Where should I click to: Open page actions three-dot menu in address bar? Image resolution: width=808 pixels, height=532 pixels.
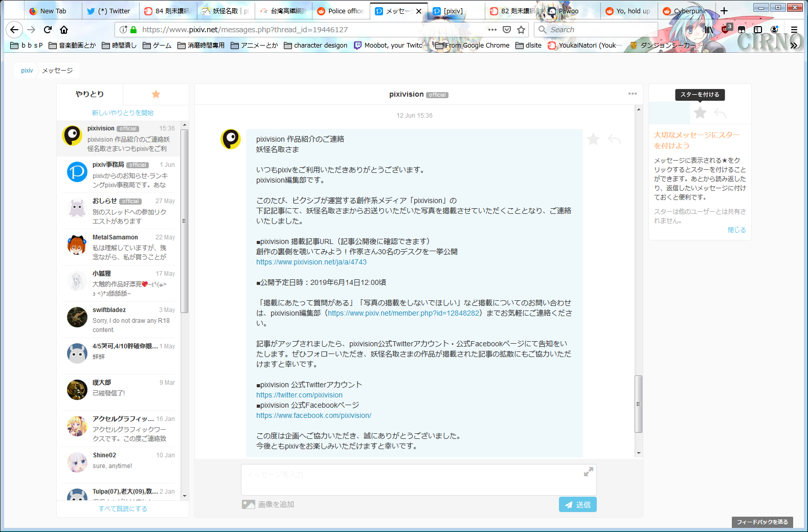[x=492, y=30]
